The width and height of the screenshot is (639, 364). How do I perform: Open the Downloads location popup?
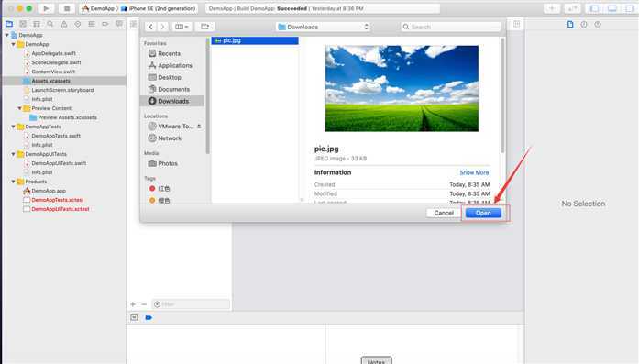tap(324, 27)
